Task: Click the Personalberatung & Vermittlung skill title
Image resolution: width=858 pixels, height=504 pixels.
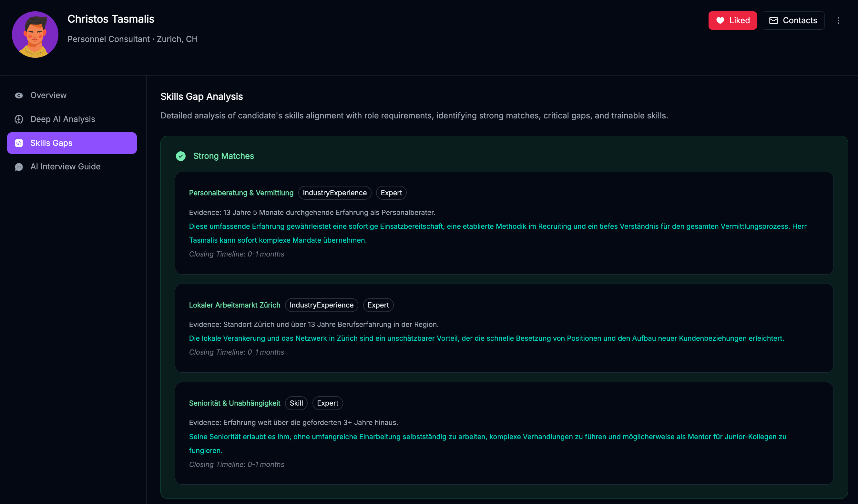Action: tap(241, 193)
